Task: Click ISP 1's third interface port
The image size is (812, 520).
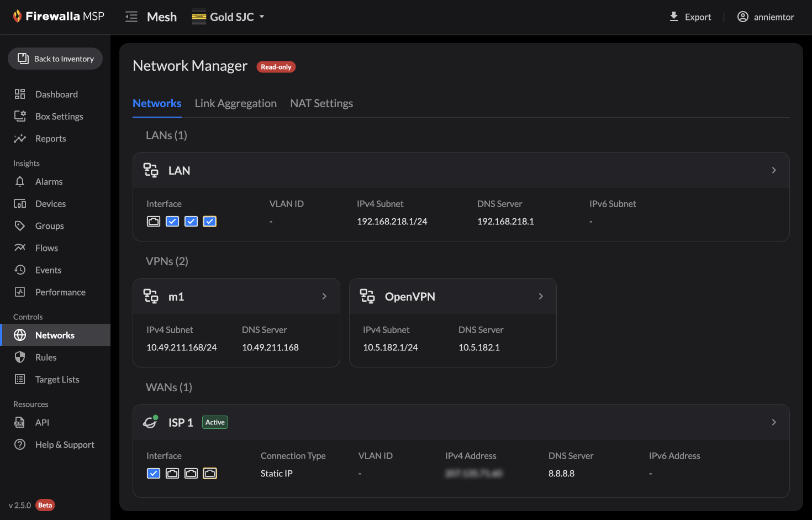Action: click(191, 474)
